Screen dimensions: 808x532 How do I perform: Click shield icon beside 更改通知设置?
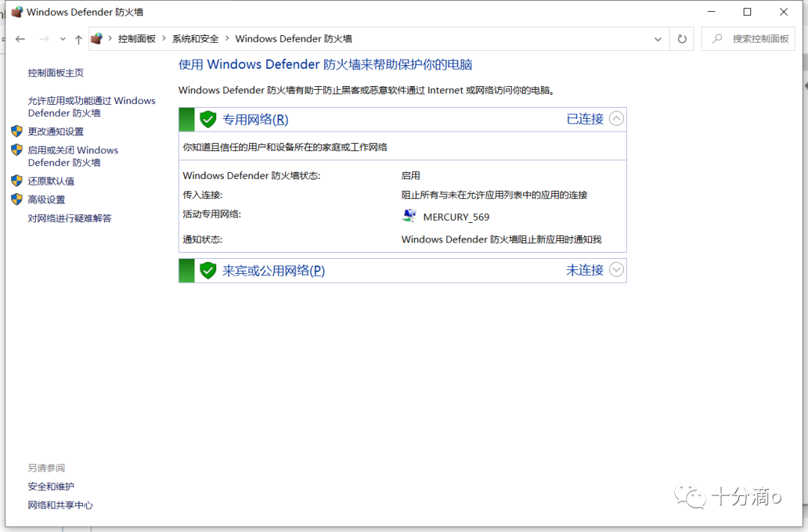(x=17, y=131)
